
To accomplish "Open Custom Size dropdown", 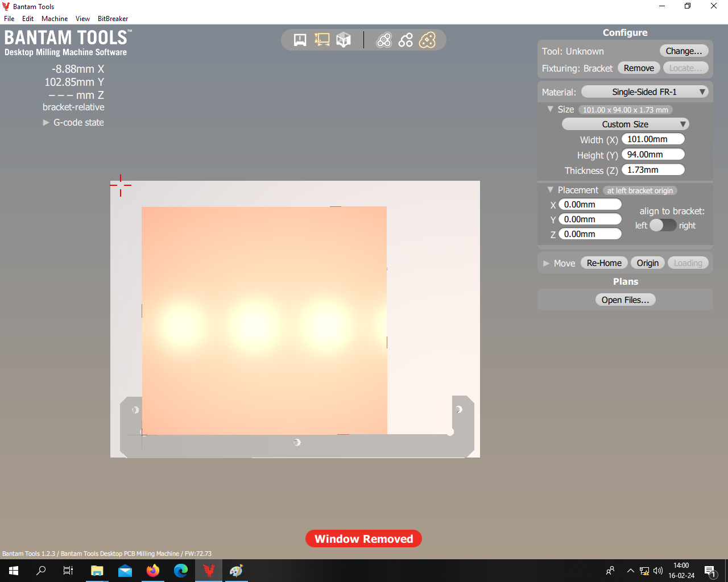I will click(x=625, y=124).
